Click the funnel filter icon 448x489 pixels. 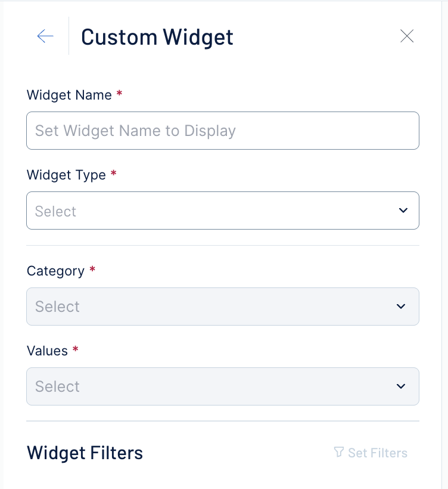339,453
